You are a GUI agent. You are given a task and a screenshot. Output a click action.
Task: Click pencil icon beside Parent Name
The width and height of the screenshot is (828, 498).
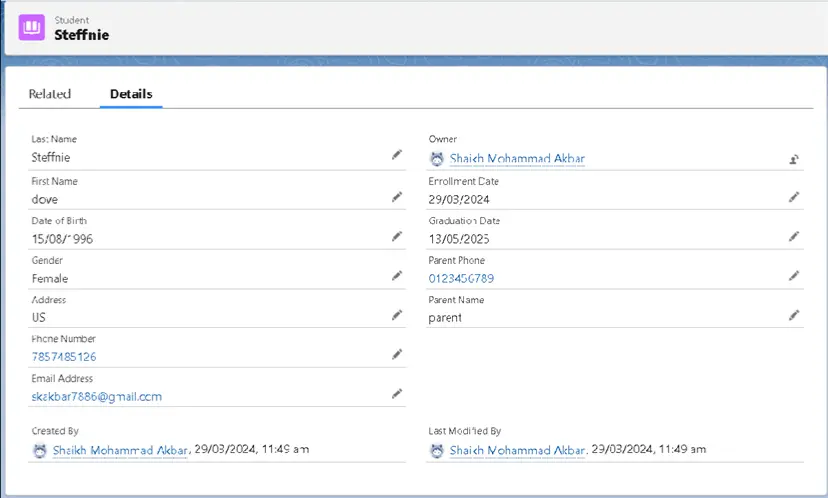click(x=793, y=315)
